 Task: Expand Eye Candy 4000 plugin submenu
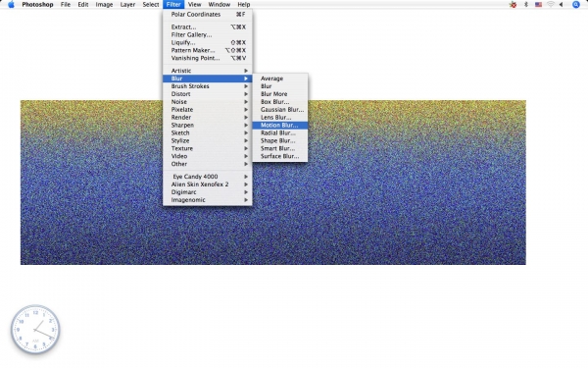pos(208,177)
